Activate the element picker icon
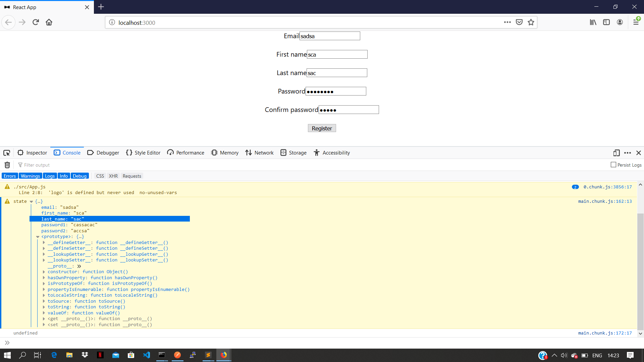Viewport: 644px width, 362px height. click(x=7, y=153)
